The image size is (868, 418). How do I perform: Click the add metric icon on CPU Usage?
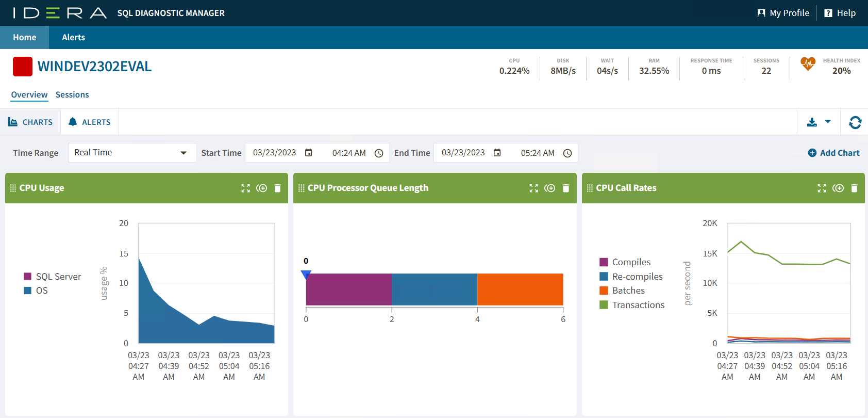click(262, 188)
